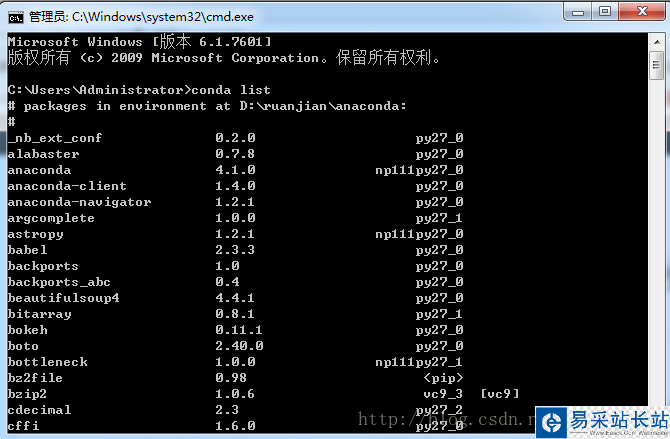Click version '2.3.3' of babel
This screenshot has height=439, width=670.
(x=235, y=250)
